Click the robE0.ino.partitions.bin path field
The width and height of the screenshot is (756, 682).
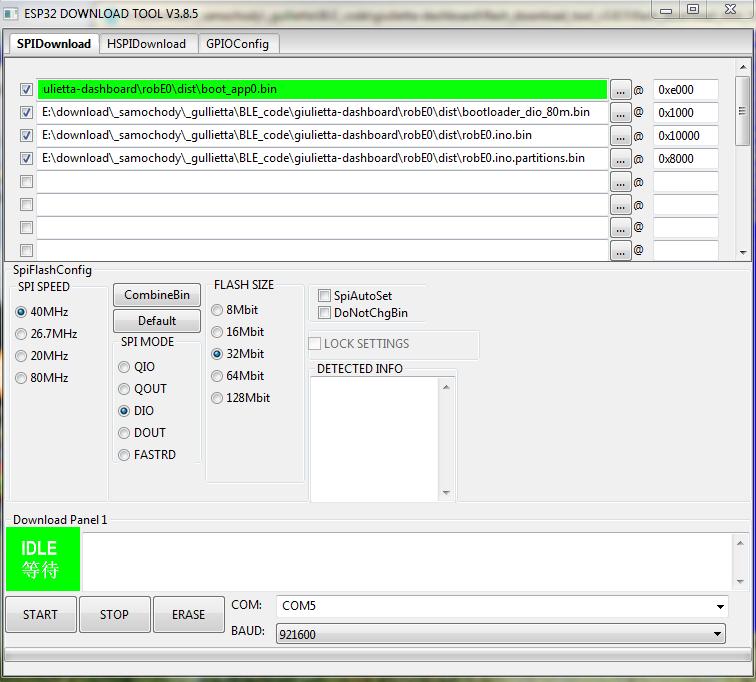[323, 158]
